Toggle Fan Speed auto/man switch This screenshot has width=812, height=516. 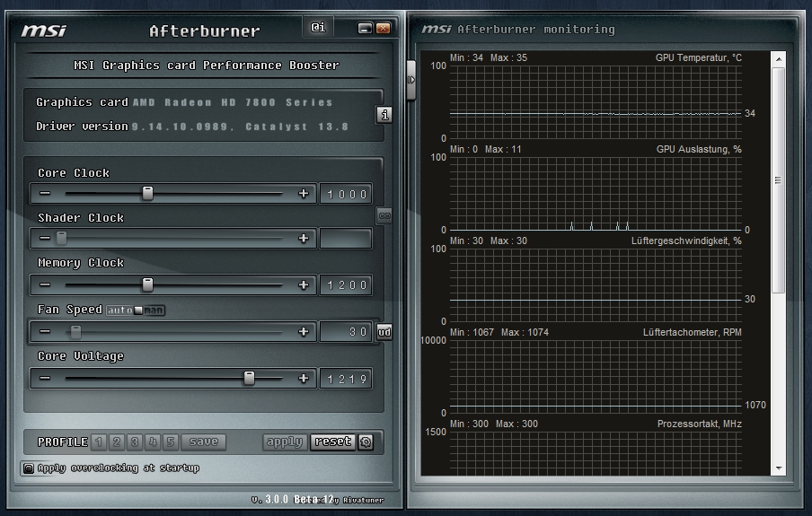[136, 310]
